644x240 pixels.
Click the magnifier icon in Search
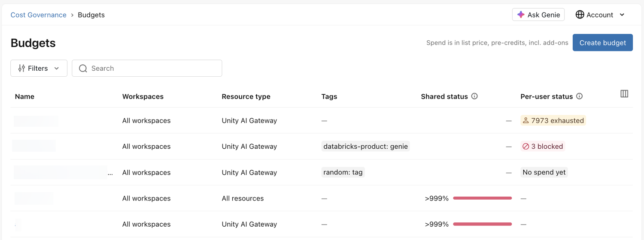(83, 69)
